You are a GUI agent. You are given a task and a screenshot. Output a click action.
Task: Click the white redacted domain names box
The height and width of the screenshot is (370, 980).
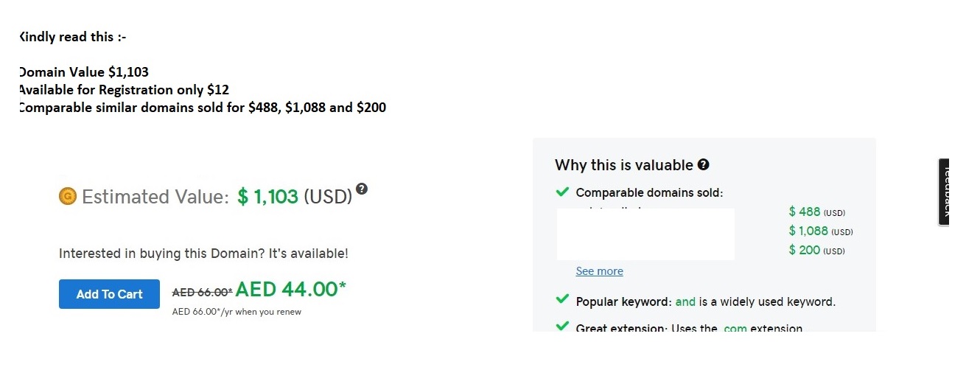click(645, 234)
